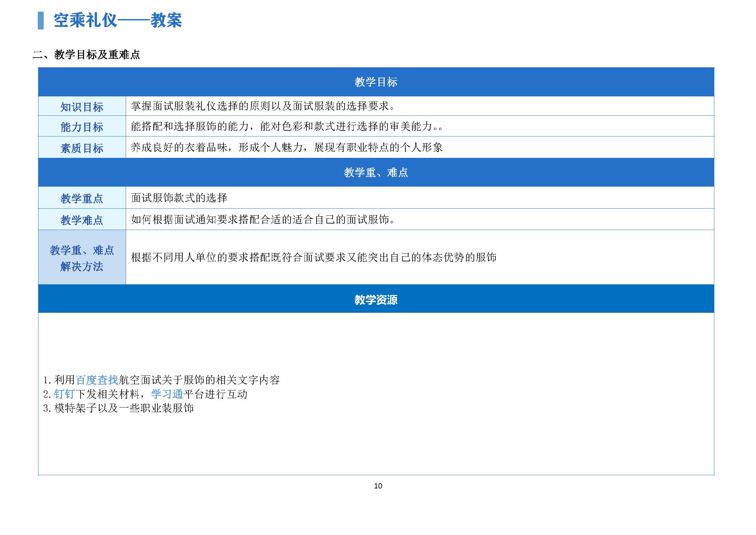The image size is (756, 535).
Task: Click the text 航空面试关于服饰的相关文字内容
Action: point(199,380)
